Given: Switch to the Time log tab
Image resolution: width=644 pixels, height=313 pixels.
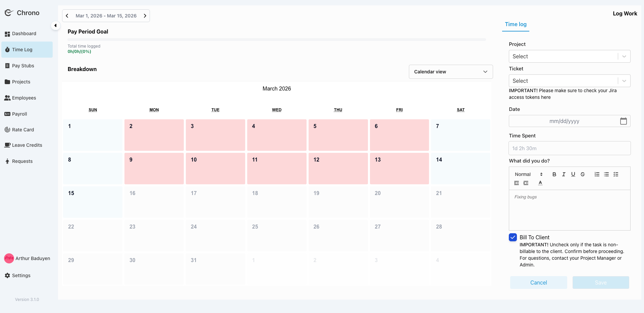Looking at the screenshot, I should click(516, 24).
